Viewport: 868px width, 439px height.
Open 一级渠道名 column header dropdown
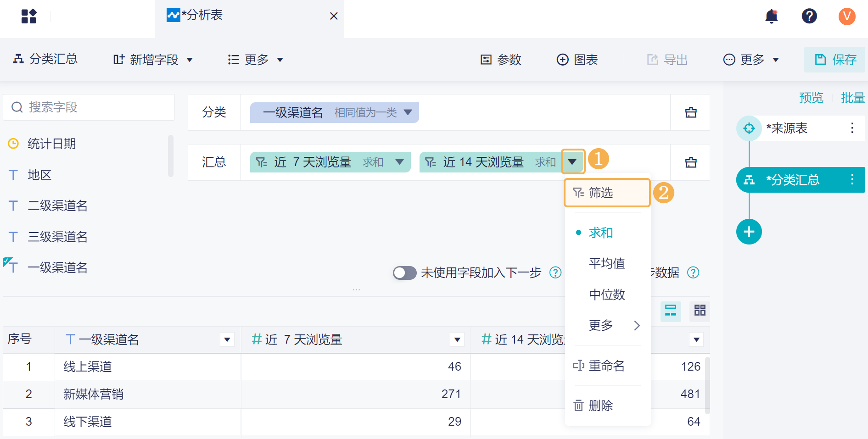(x=227, y=340)
